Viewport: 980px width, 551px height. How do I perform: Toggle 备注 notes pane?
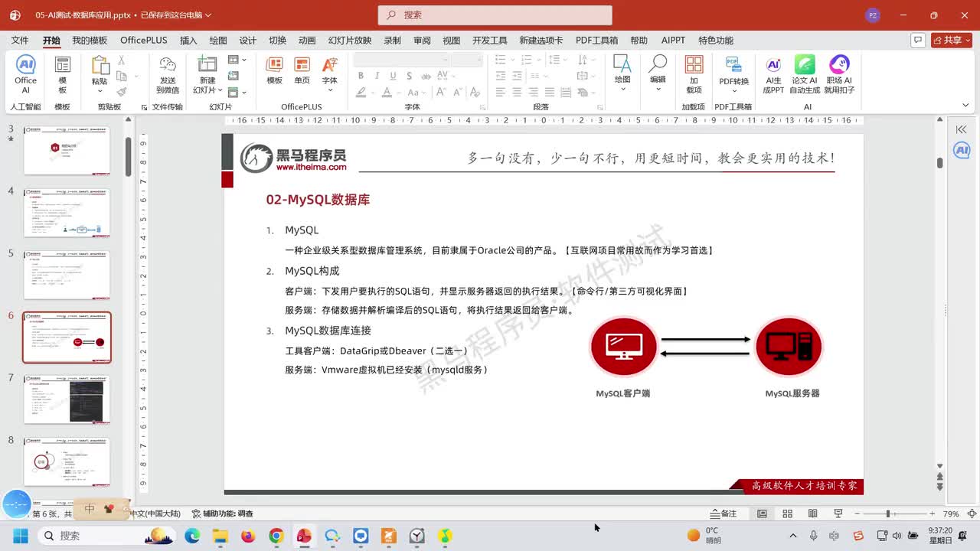(724, 514)
